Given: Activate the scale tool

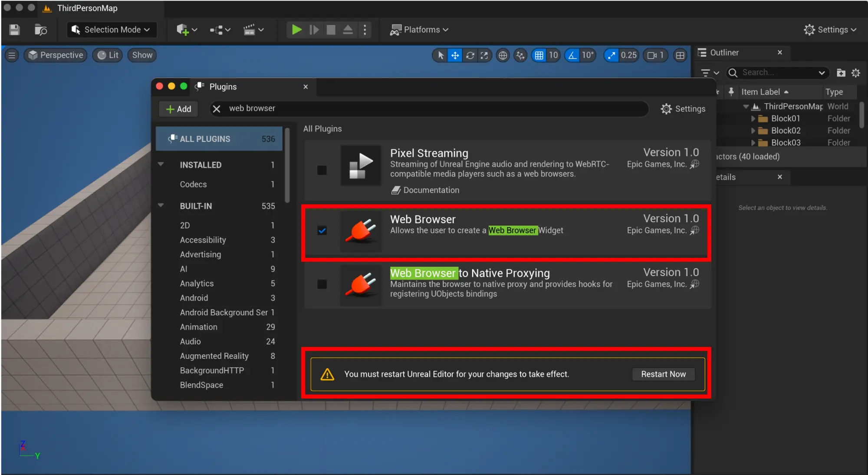Looking at the screenshot, I should point(484,55).
